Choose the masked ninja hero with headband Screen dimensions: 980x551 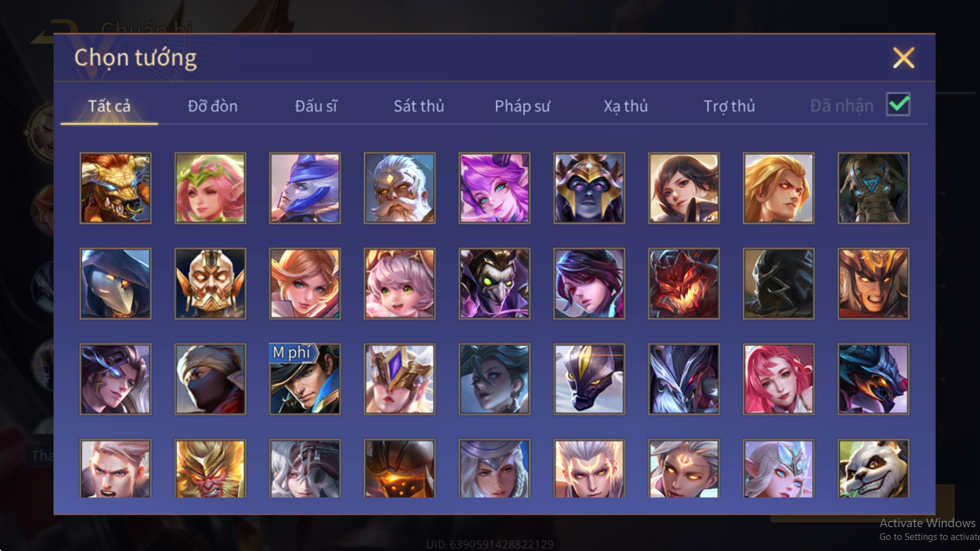pyautogui.click(x=210, y=379)
